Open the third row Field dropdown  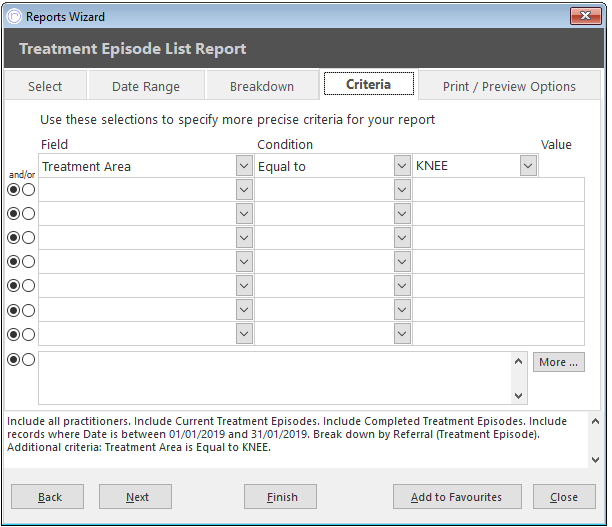(x=244, y=214)
